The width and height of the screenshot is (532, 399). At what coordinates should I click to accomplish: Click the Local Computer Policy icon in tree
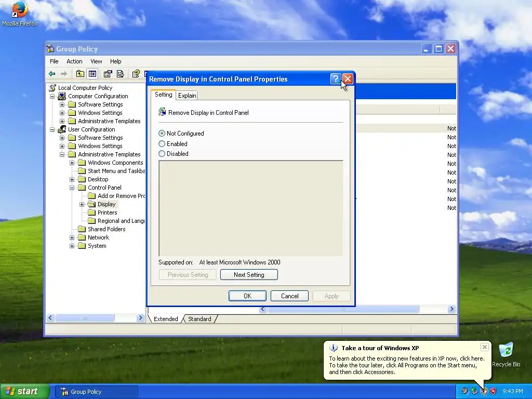(52, 88)
